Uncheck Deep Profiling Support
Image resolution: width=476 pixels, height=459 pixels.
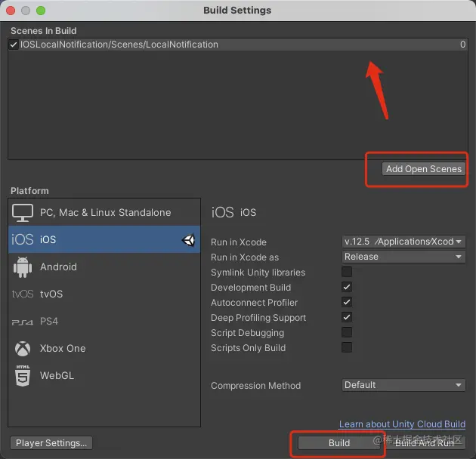coord(347,317)
